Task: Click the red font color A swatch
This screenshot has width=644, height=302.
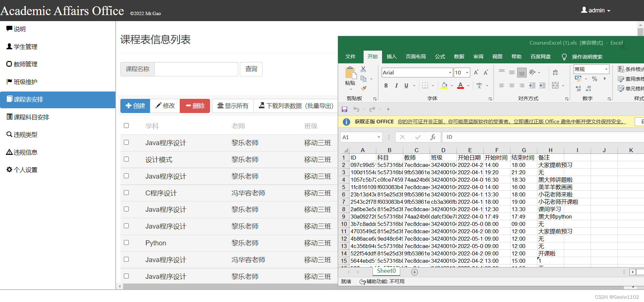Action: pyautogui.click(x=461, y=86)
